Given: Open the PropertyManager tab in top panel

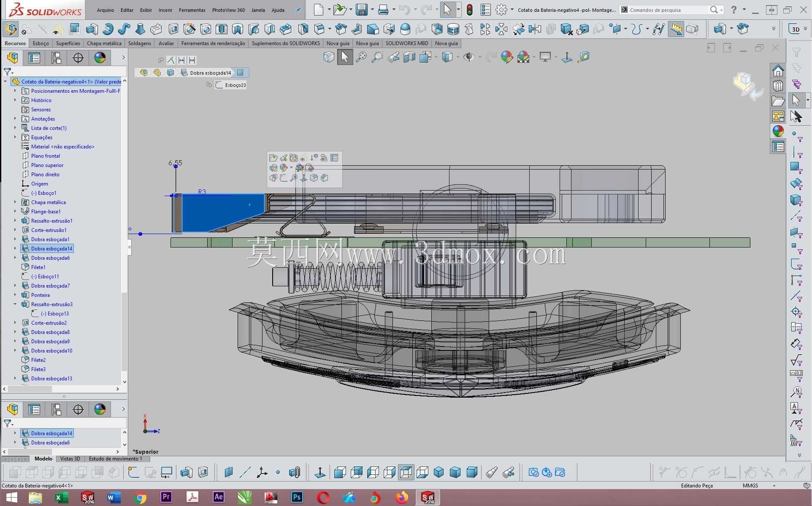Looking at the screenshot, I should click(x=34, y=58).
